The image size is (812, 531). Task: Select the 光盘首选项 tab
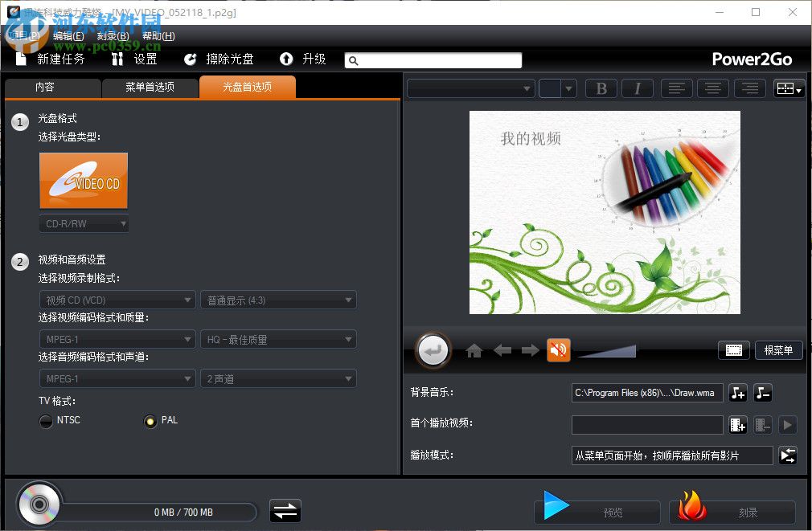248,87
